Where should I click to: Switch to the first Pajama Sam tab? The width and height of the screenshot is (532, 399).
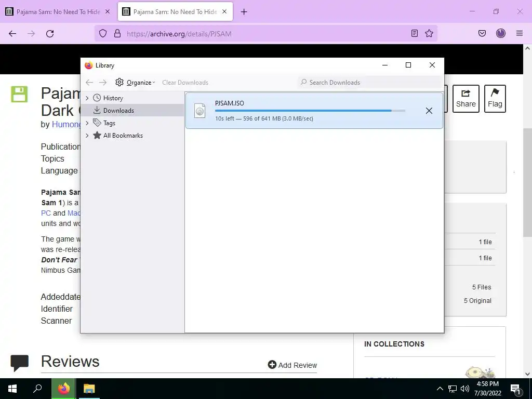pyautogui.click(x=58, y=11)
